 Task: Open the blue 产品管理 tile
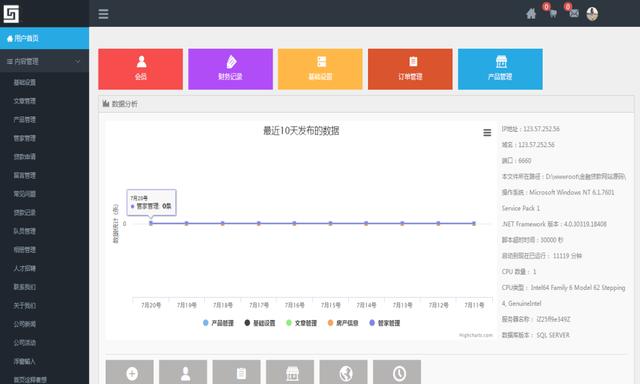coord(500,69)
